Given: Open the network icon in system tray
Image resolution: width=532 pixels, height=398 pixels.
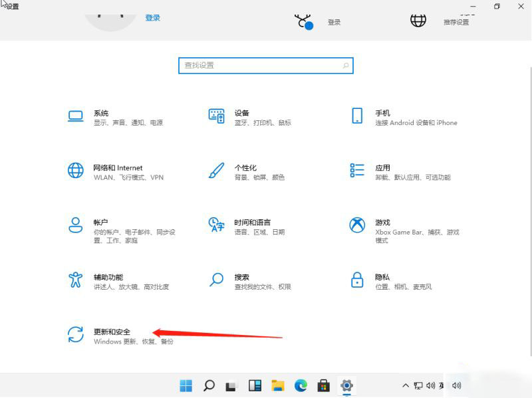Looking at the screenshot, I should point(418,385).
